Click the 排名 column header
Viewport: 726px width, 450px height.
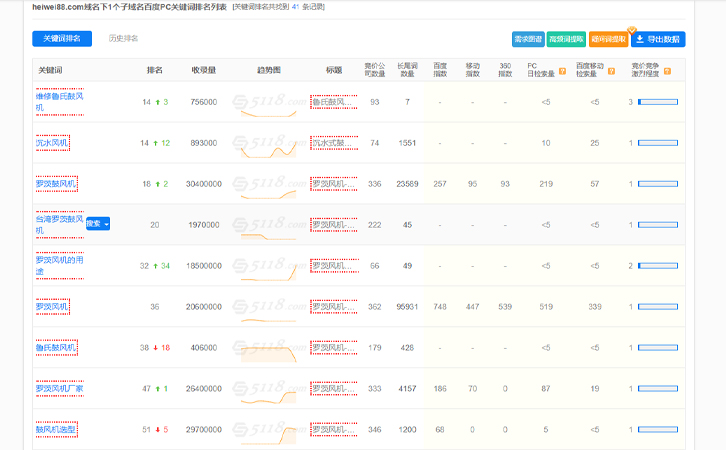coord(154,70)
